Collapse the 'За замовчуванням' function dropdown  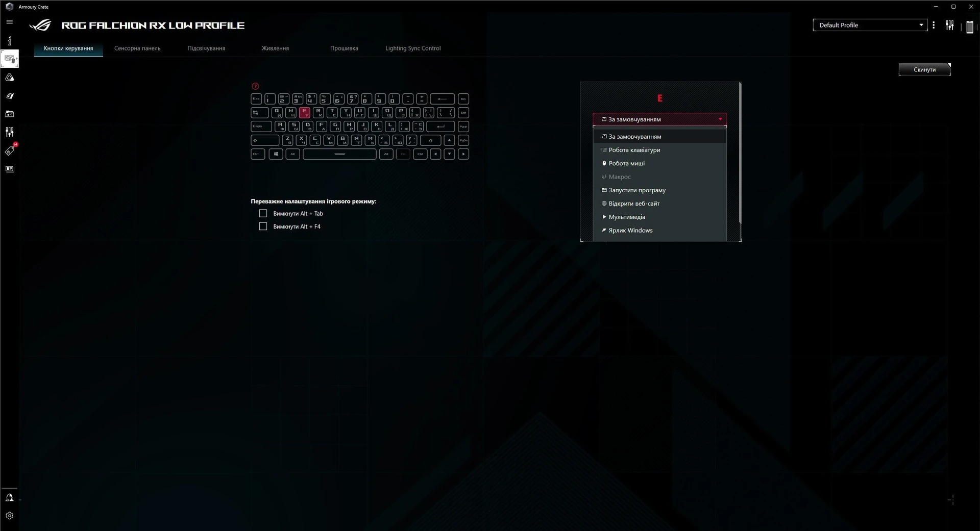pos(659,119)
